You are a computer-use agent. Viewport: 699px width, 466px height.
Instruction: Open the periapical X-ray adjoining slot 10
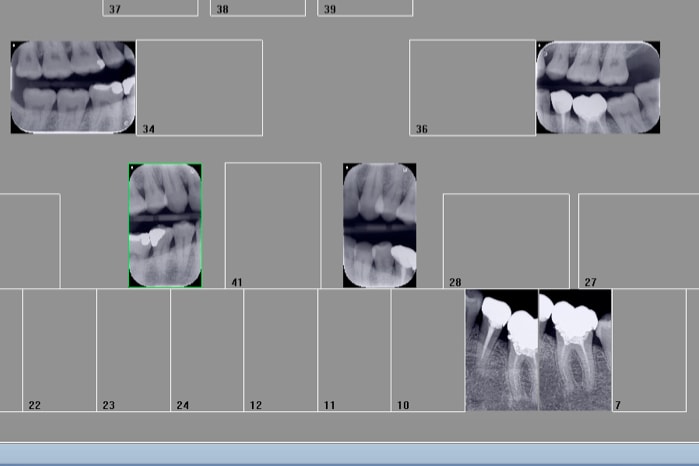[502, 350]
